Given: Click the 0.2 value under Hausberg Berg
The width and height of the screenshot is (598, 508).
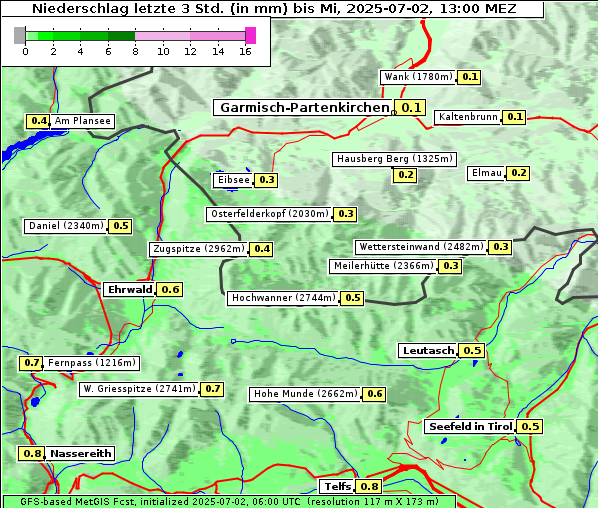Looking at the screenshot, I should pyautogui.click(x=405, y=175).
